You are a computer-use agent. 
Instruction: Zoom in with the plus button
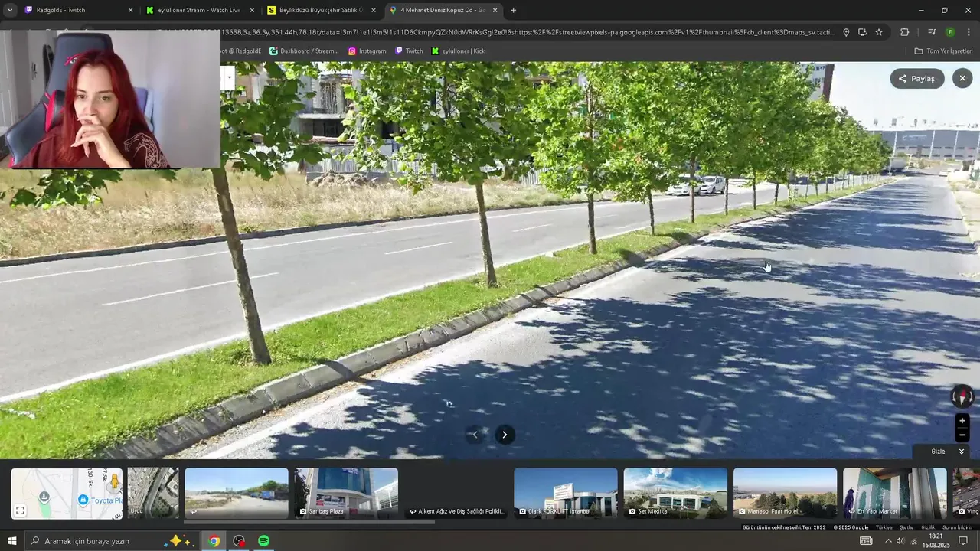coord(962,421)
